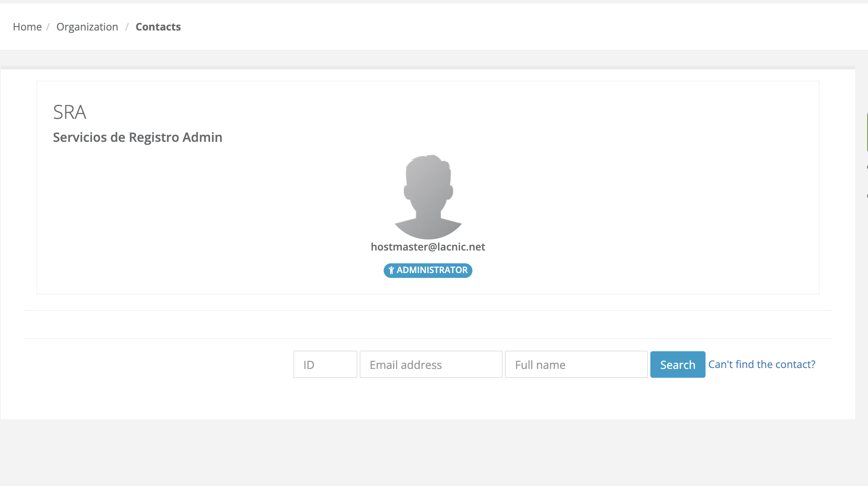Select the Contacts breadcrumb item

pos(158,27)
